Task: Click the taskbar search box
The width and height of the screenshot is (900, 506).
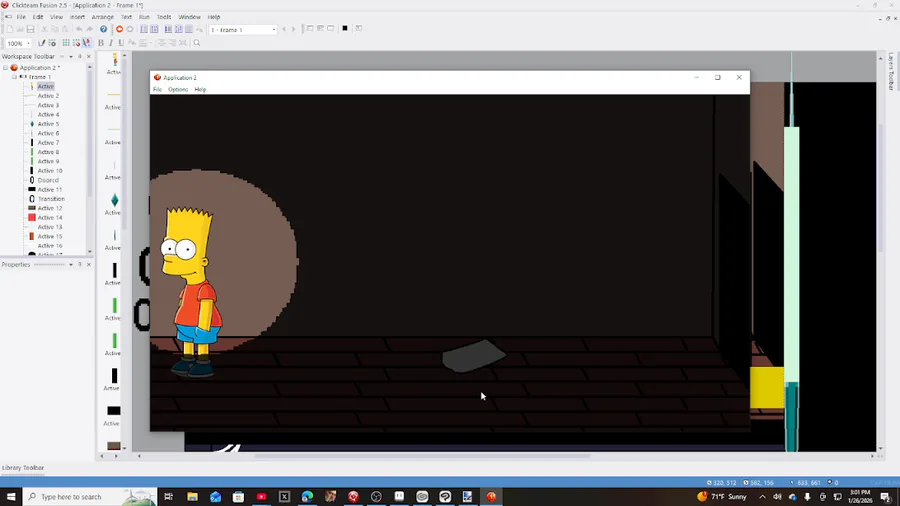Action: (x=90, y=497)
